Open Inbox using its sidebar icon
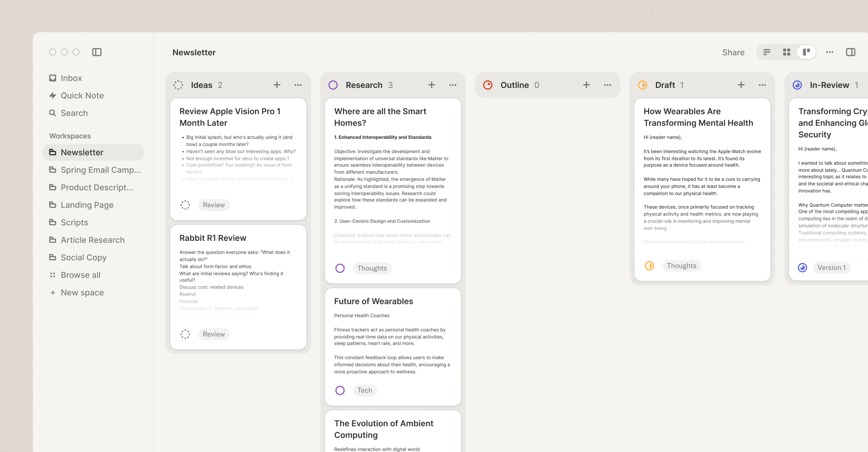The height and width of the screenshot is (452, 868). (x=53, y=77)
